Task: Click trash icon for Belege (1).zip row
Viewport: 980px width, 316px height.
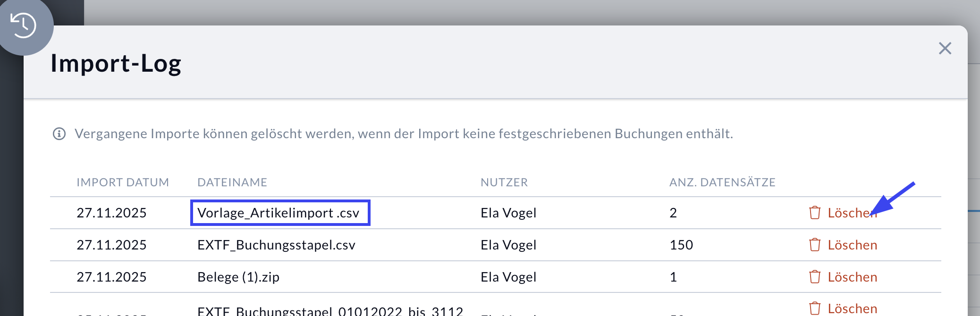Action: coord(815,277)
